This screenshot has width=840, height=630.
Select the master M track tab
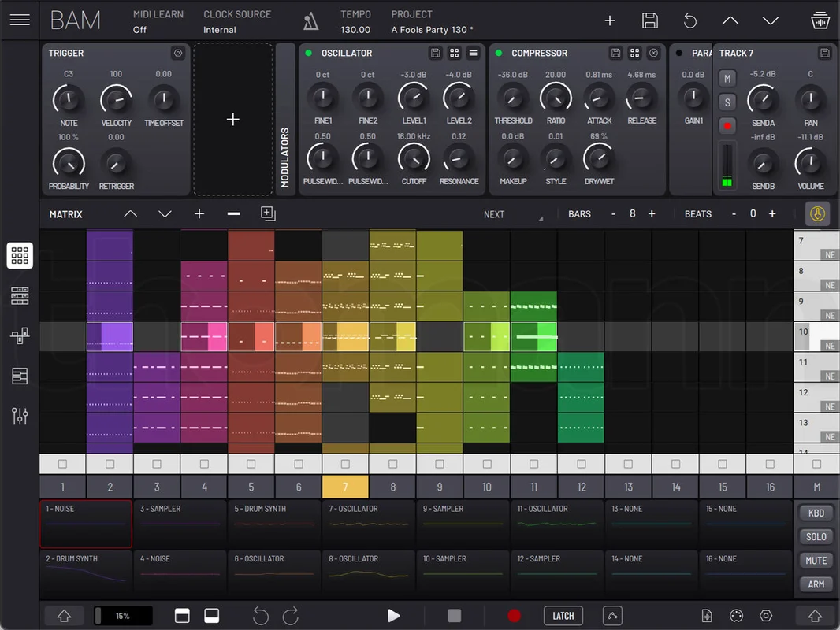click(816, 487)
